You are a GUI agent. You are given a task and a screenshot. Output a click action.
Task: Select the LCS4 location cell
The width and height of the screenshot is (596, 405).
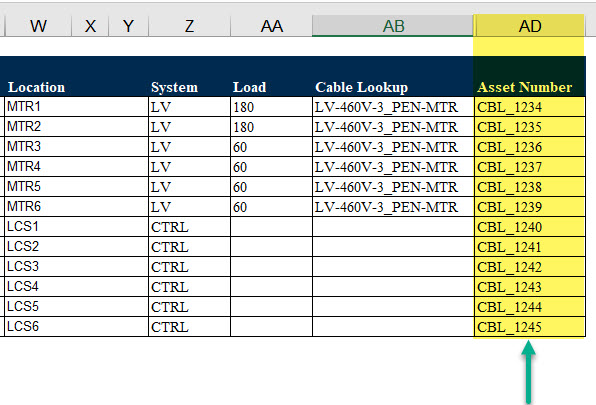pyautogui.click(x=76, y=286)
